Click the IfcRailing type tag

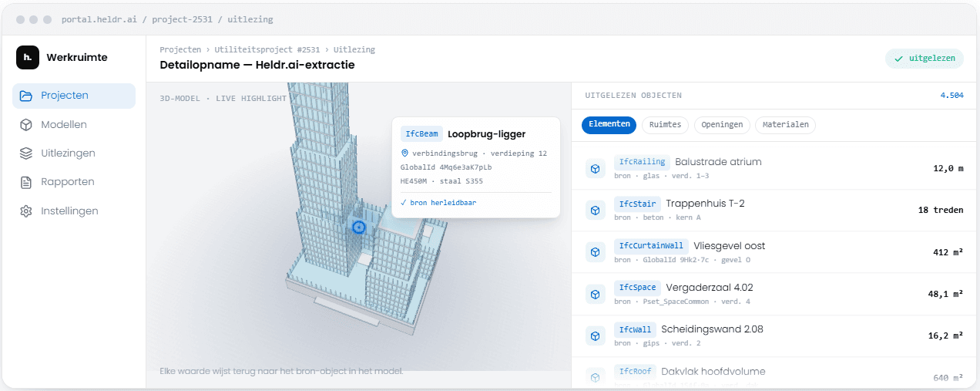pyautogui.click(x=641, y=162)
